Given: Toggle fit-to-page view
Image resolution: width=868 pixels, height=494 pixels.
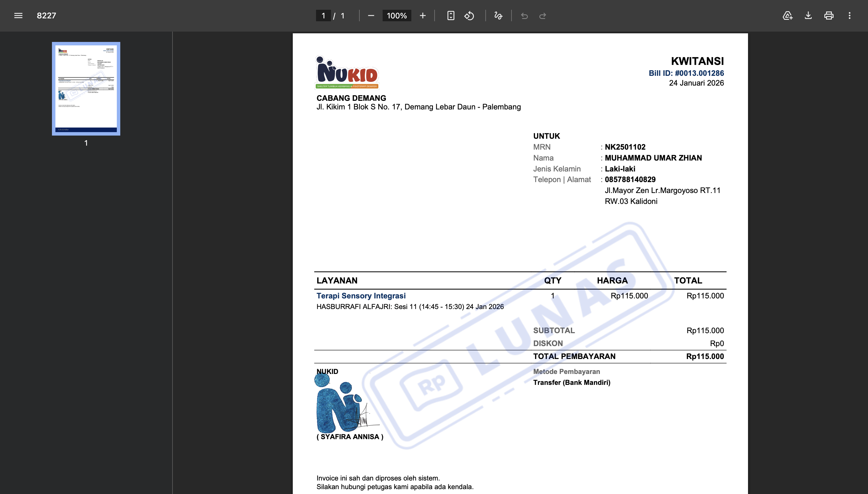Looking at the screenshot, I should click(x=451, y=16).
